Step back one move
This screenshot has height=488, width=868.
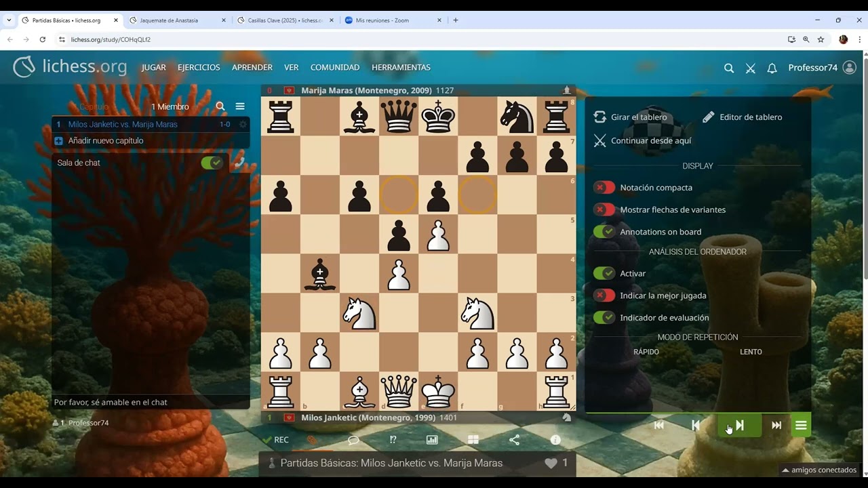point(696,425)
